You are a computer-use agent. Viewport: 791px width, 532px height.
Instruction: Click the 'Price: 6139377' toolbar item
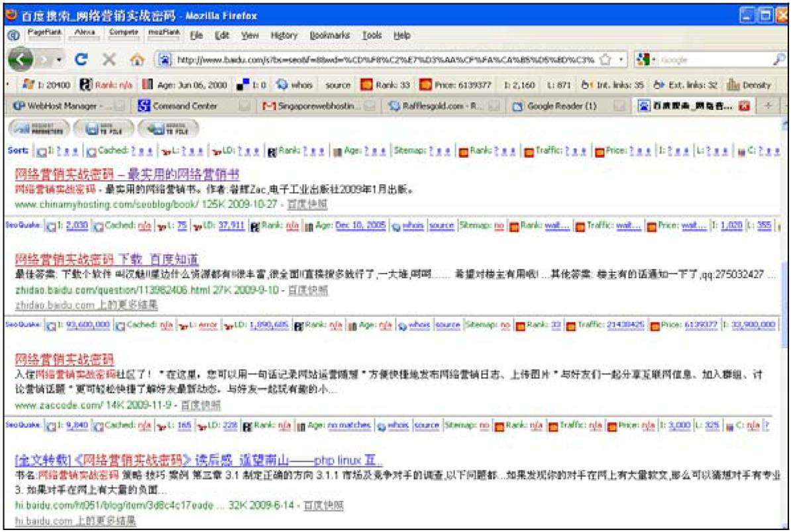coord(456,84)
